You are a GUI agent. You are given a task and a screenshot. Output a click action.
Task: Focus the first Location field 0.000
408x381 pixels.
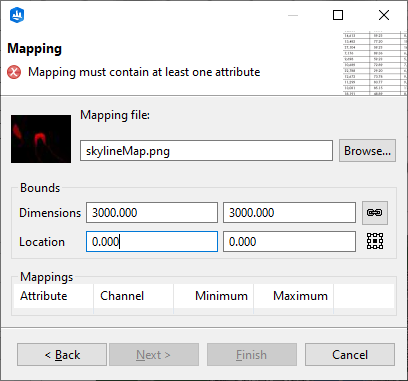pos(152,241)
